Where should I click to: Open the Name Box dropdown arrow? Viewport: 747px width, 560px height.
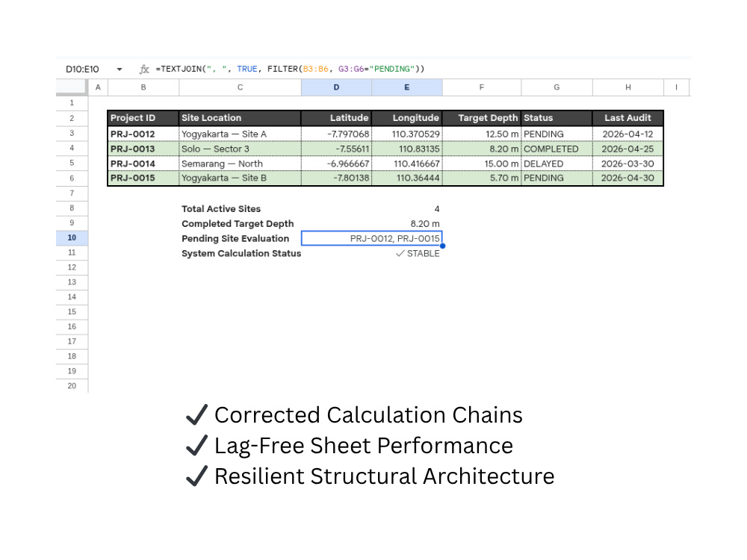[120, 69]
